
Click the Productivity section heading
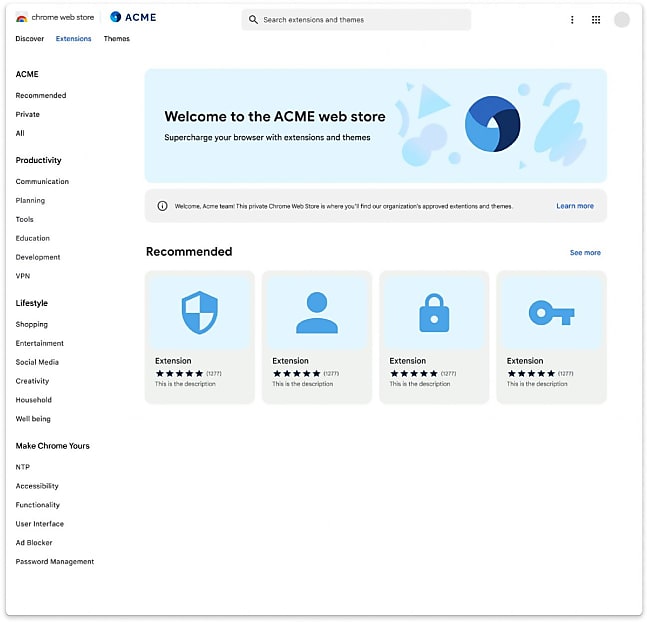[38, 160]
